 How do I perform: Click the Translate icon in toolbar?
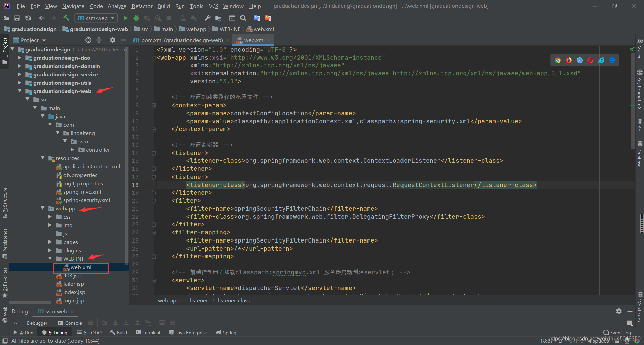(x=257, y=18)
